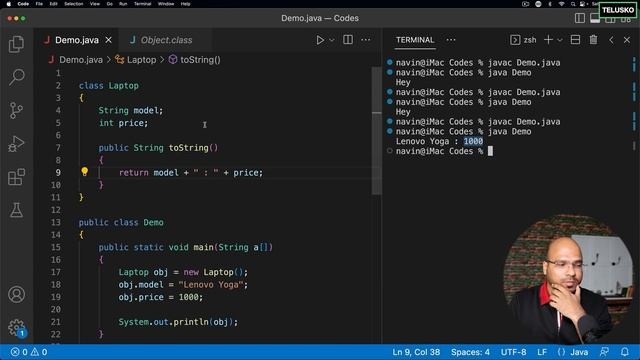
Task: Open Wi-Fi status in menu bar
Action: (x=562, y=4)
